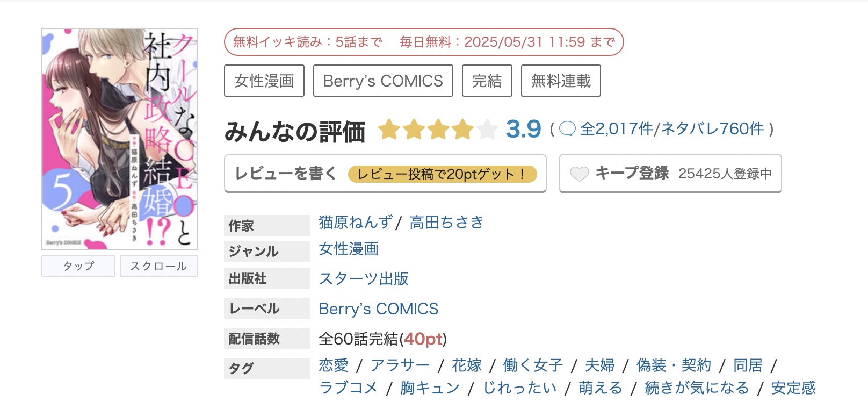
Task: Open the Berry's COMICS label link
Action: click(378, 309)
